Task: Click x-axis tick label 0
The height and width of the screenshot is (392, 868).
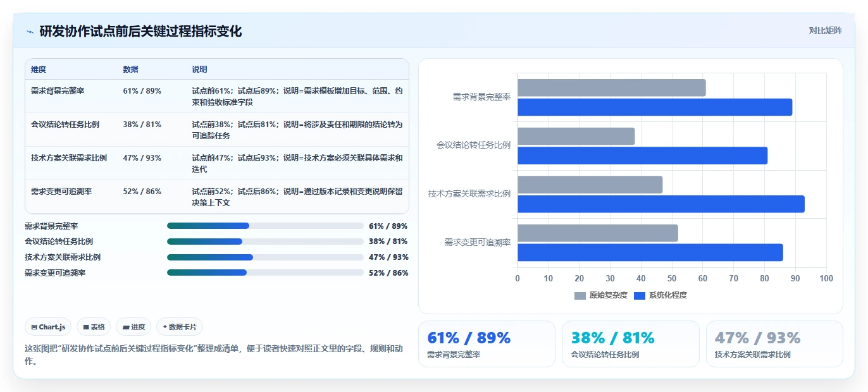Action: click(x=518, y=278)
